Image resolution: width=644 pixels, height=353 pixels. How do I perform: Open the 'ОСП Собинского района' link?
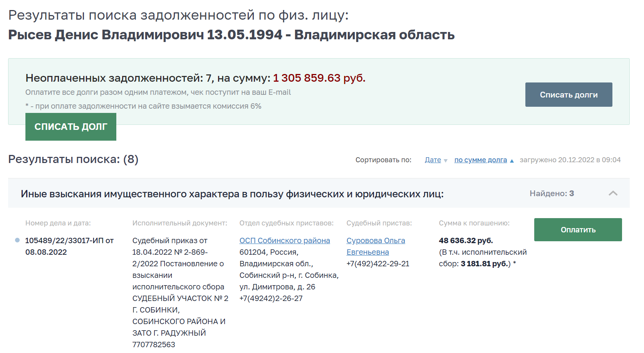pos(284,240)
